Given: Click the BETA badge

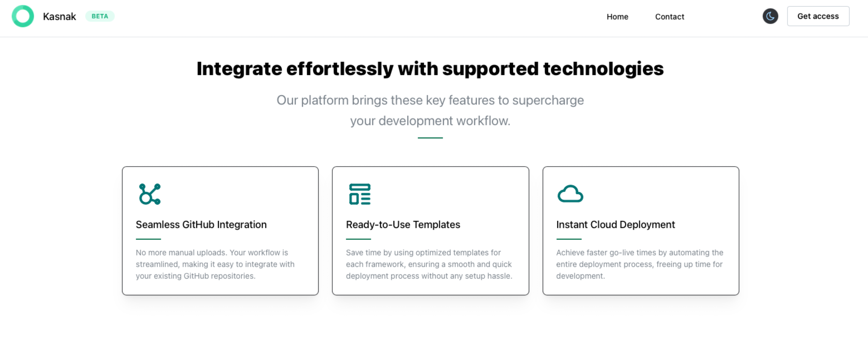Looking at the screenshot, I should coord(100,16).
